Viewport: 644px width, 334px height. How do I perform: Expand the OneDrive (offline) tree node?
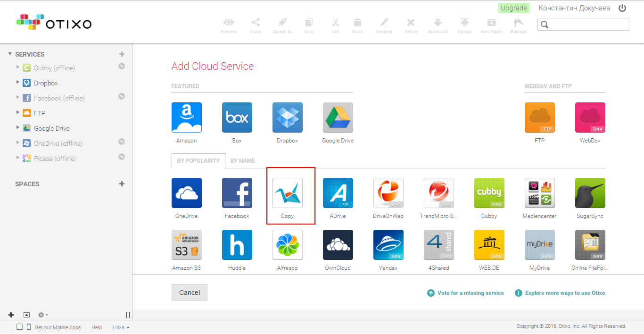tap(18, 142)
